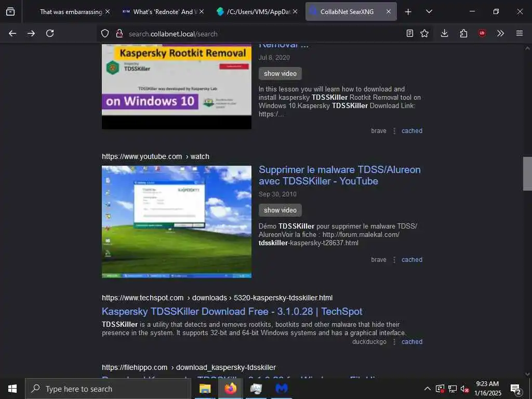Show video for Supprimer le malware result
This screenshot has height=399, width=532.
tap(280, 210)
